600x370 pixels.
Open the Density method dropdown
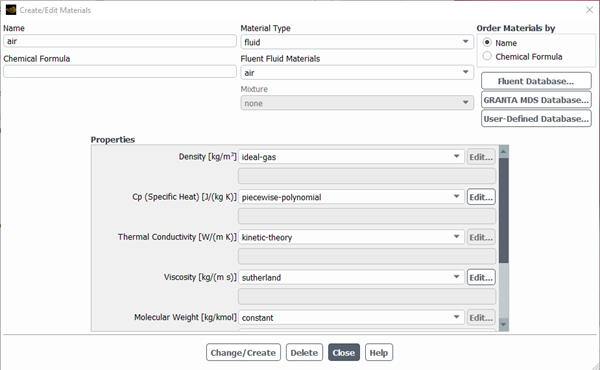tap(351, 157)
